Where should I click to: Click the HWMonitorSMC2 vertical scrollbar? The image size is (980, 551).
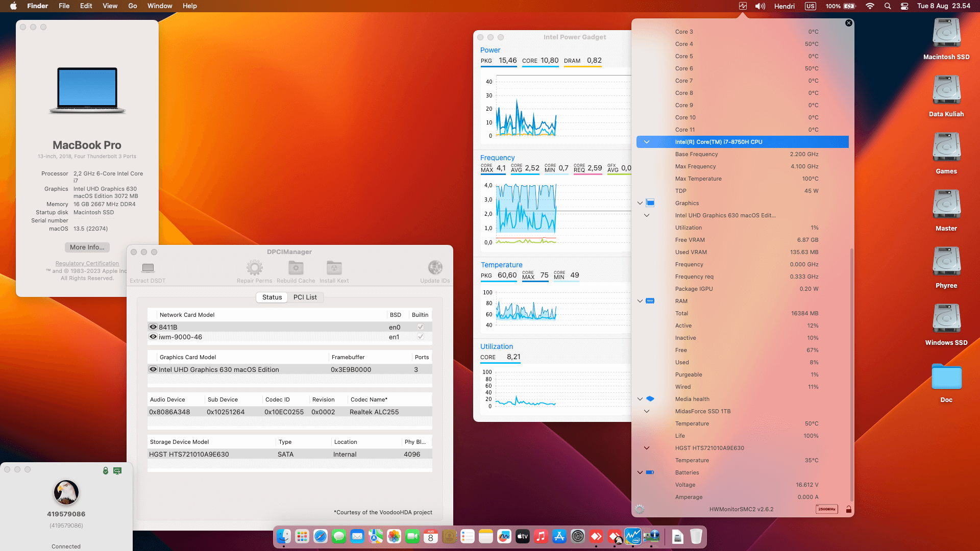851,375
